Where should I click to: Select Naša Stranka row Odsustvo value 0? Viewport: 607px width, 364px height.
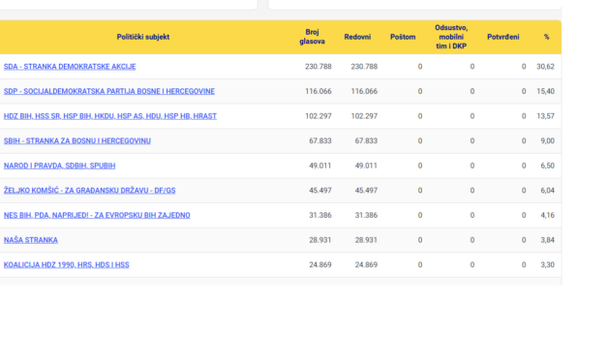(x=472, y=240)
